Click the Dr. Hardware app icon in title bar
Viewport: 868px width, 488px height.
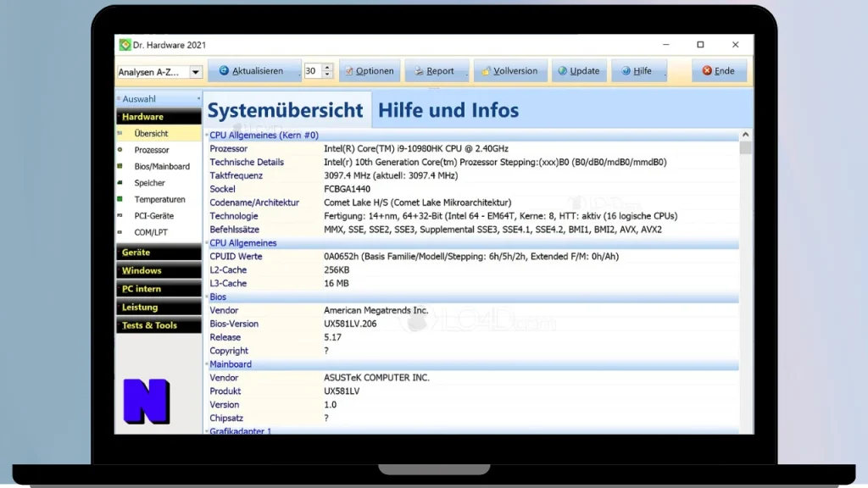click(125, 45)
